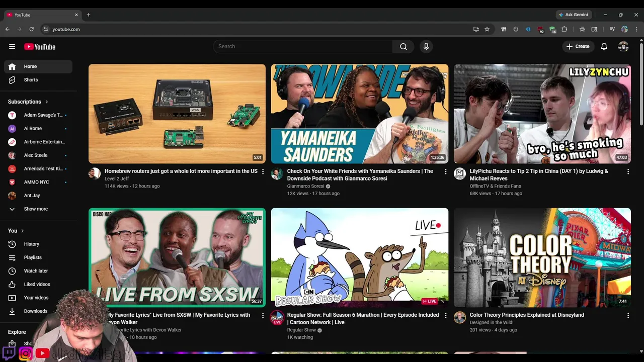Screen dimensions: 644x362
Task: Expand the Subscriptions section
Action: pos(29,102)
